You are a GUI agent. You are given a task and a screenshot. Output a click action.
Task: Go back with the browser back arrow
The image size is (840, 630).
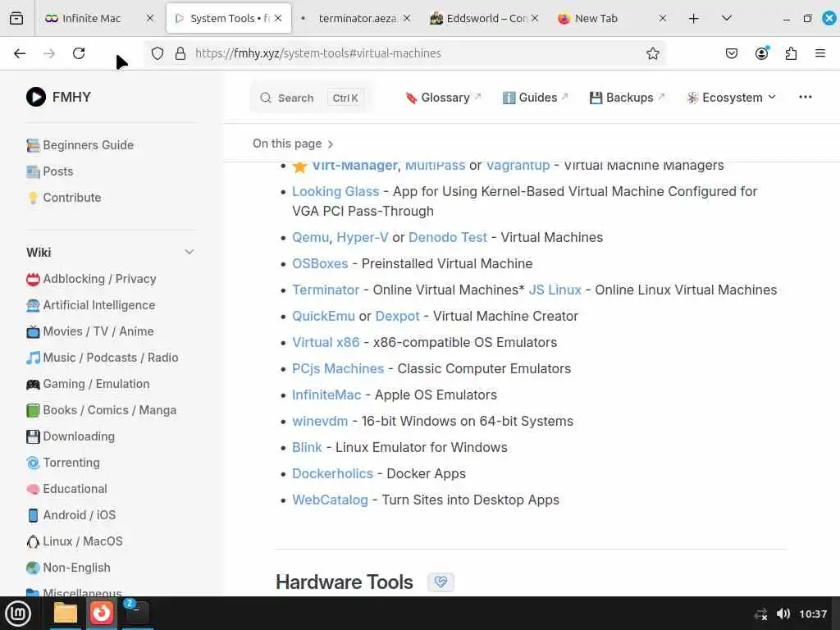[20, 53]
